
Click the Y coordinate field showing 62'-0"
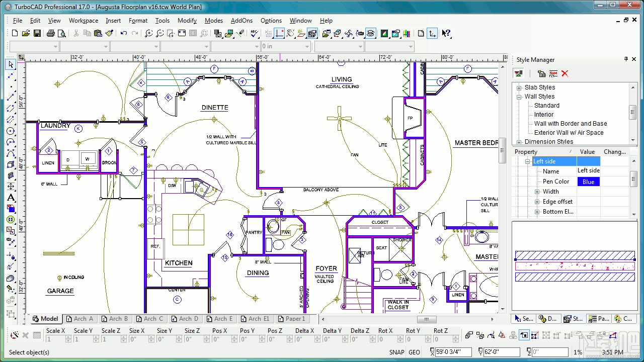pyautogui.click(x=502, y=352)
